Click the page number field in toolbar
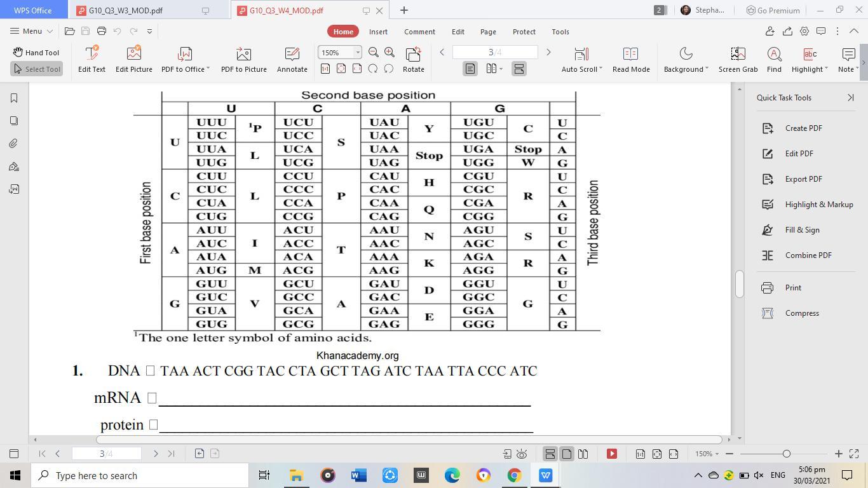 pyautogui.click(x=495, y=52)
